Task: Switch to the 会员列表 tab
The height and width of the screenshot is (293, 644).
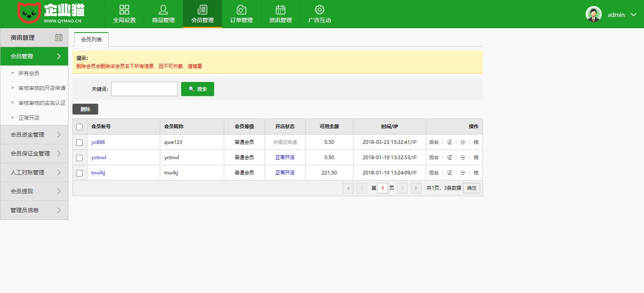Action: click(91, 39)
